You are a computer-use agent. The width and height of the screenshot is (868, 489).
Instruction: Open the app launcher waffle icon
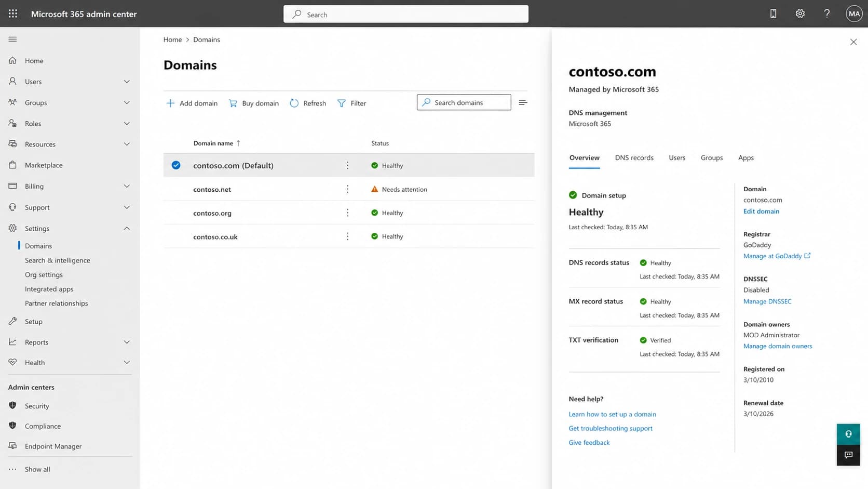tap(13, 14)
